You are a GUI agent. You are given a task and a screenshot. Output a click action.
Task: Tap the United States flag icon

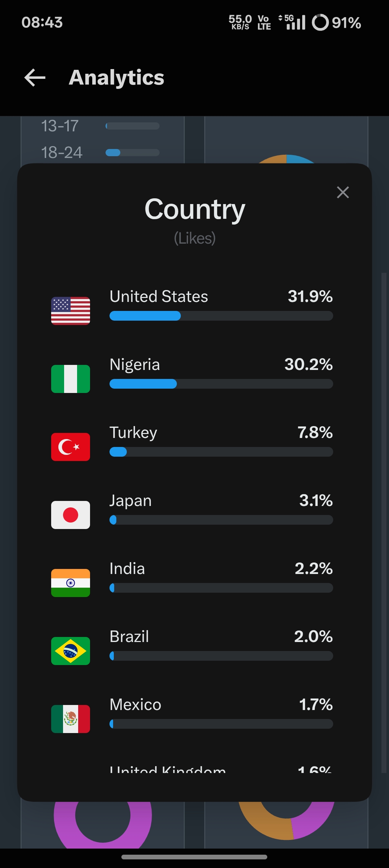pyautogui.click(x=71, y=311)
